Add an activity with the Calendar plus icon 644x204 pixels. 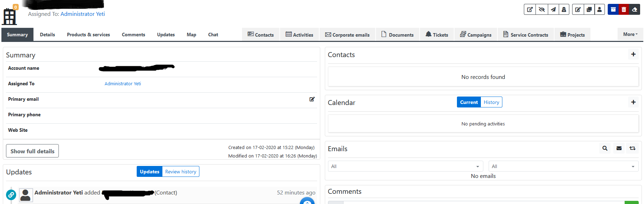click(x=633, y=102)
